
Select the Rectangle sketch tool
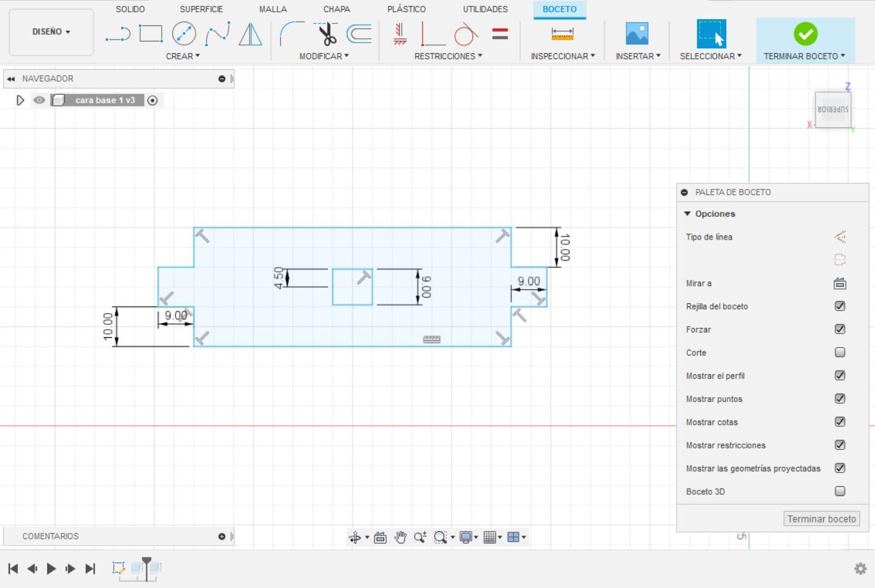pos(151,34)
